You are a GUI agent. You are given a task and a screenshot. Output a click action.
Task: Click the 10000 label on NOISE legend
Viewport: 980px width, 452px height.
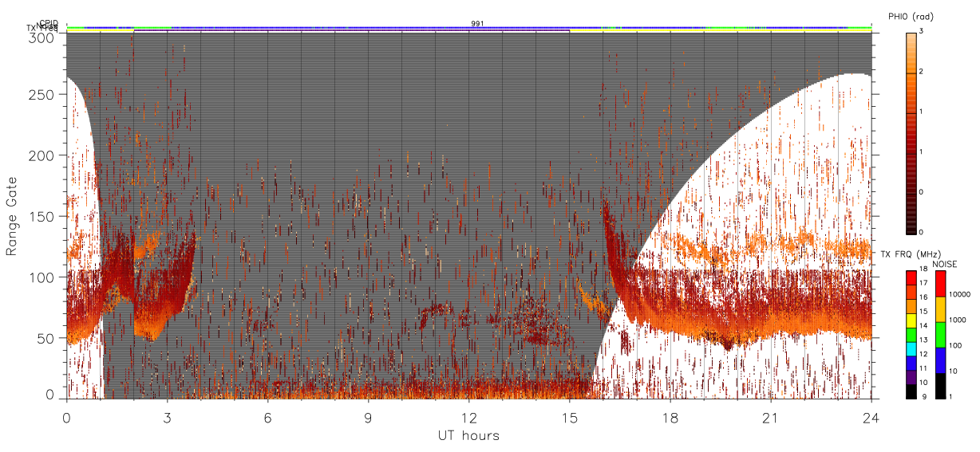point(961,295)
